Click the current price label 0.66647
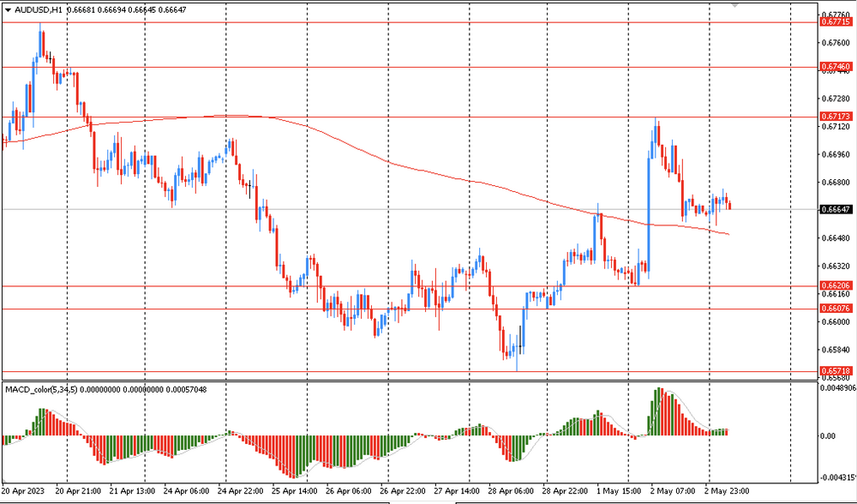857x504 pixels. pyautogui.click(x=835, y=209)
